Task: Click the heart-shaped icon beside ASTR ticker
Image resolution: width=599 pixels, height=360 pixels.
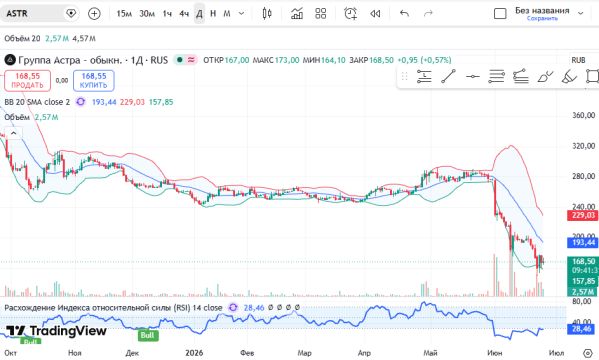Action: [71, 14]
